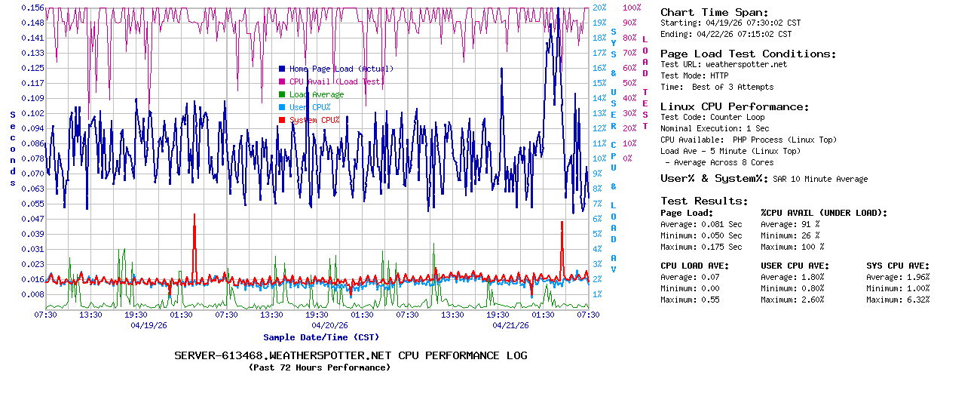Click the "Sample Date/Time (CST)" axis label
This screenshot has width=980, height=415.
click(x=321, y=337)
